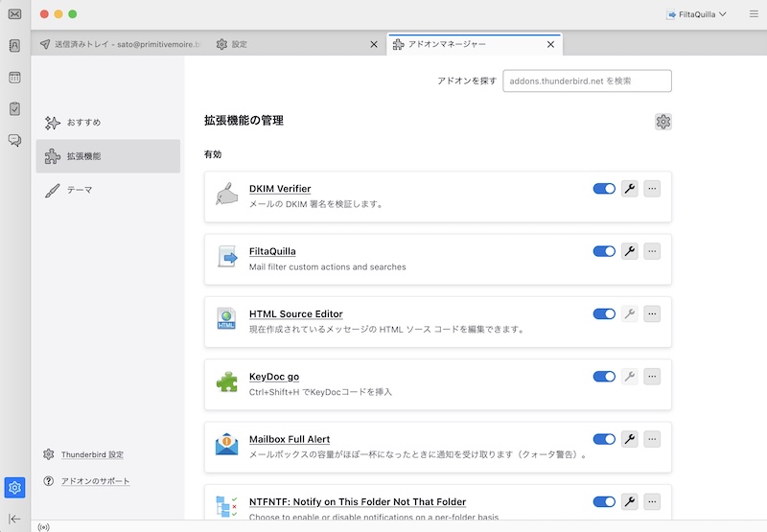767x532 pixels.
Task: Toggle off the HTML Source Editor extension
Action: click(604, 313)
